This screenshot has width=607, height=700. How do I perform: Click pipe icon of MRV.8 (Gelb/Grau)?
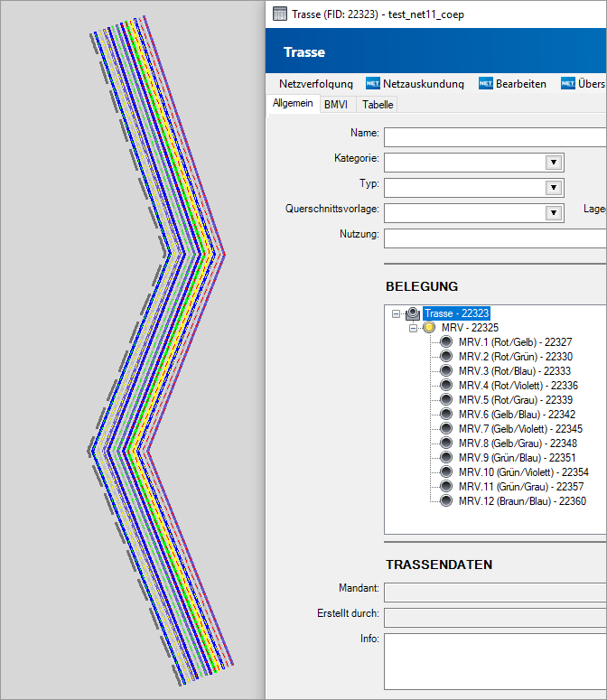click(446, 443)
